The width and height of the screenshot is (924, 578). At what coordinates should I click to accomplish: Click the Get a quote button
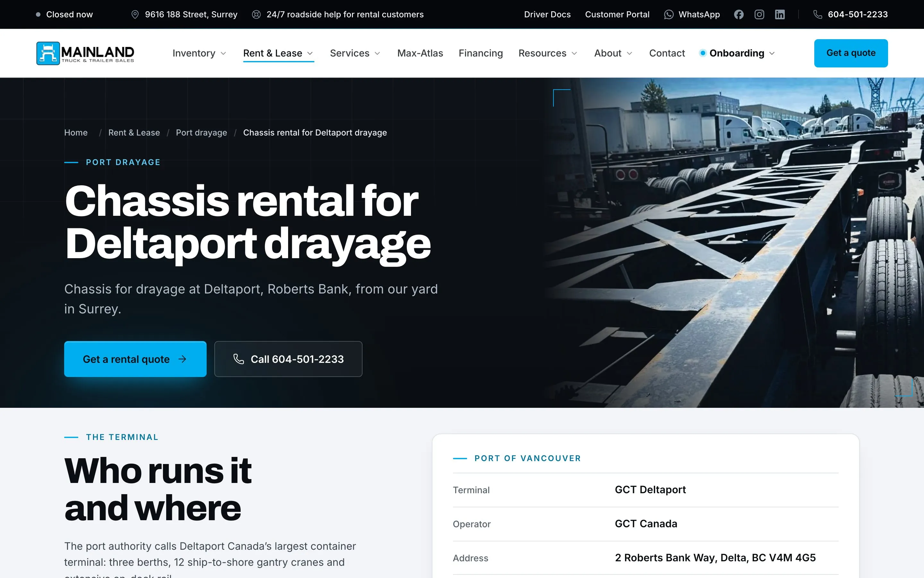pos(851,53)
